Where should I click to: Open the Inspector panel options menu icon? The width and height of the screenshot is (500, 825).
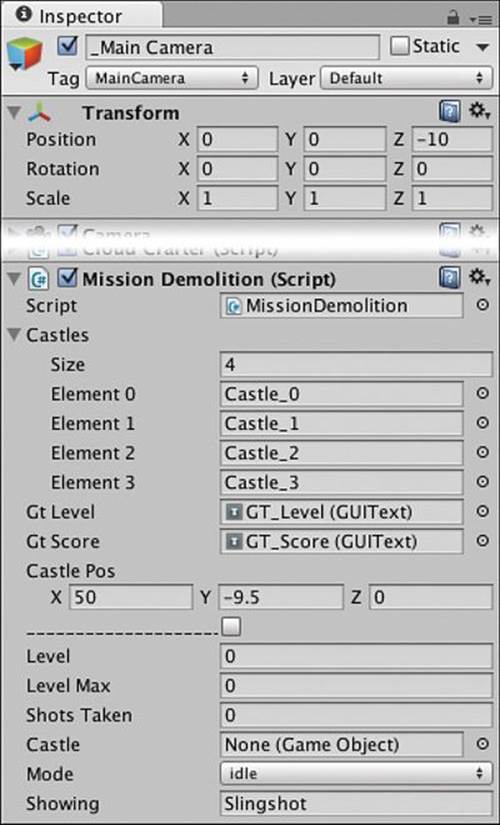479,19
